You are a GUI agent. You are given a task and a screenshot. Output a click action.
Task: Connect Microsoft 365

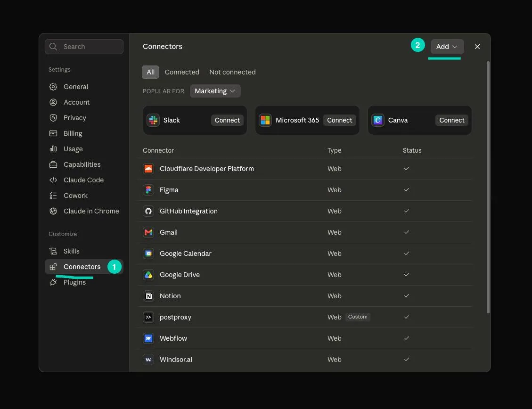339,120
